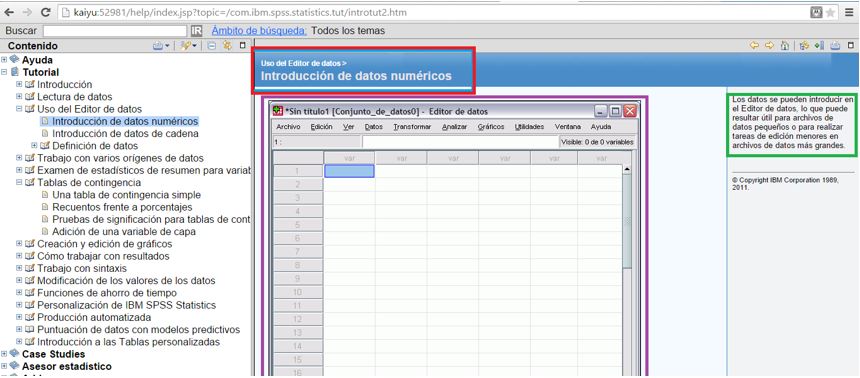Click the extension icon left of the star
This screenshot has height=378, width=860.
[816, 12]
